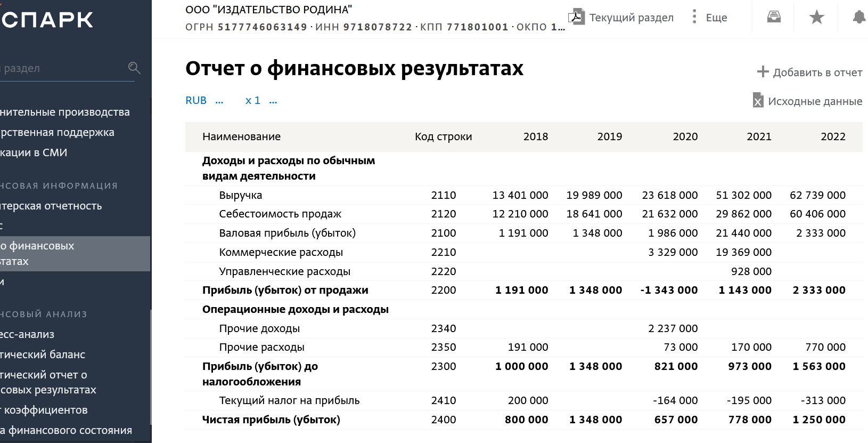
Task: Open Экспресс-анализ sidebar item
Action: point(27,334)
